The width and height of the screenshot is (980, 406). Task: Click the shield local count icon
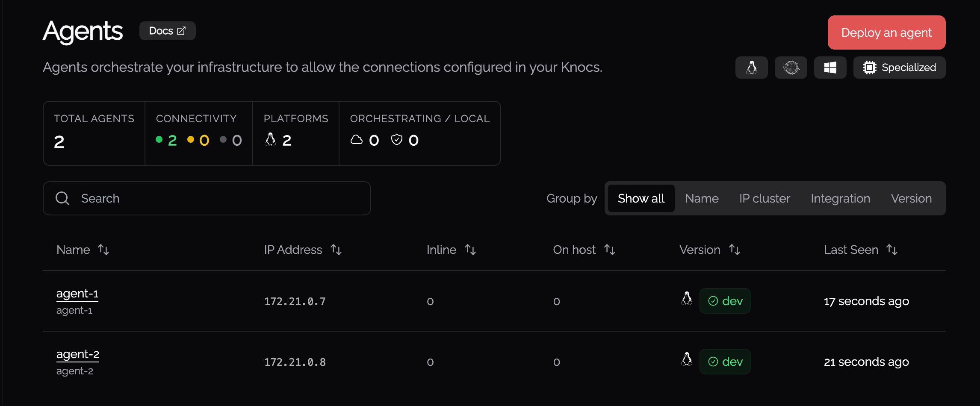(x=397, y=139)
